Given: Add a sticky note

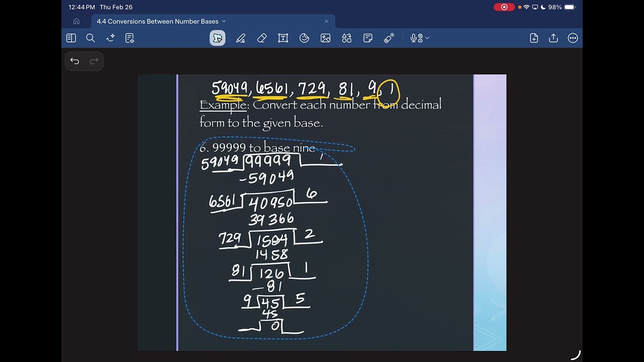Looking at the screenshot, I should click(368, 38).
